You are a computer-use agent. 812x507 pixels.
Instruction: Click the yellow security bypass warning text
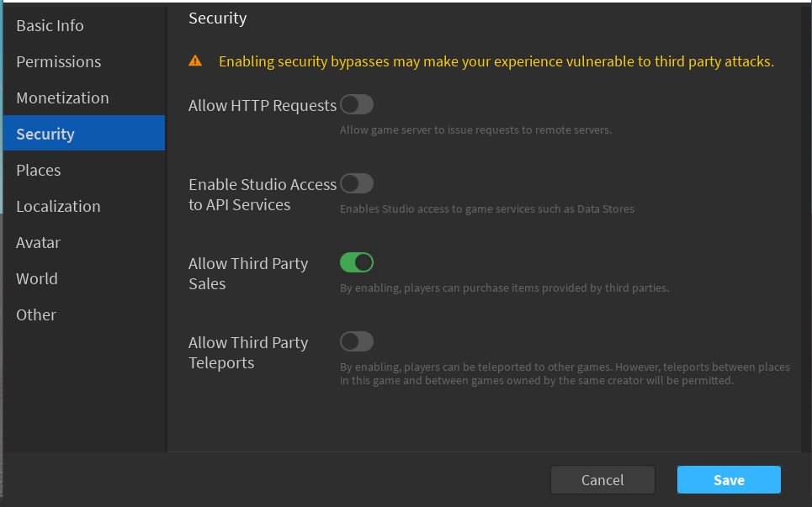496,61
